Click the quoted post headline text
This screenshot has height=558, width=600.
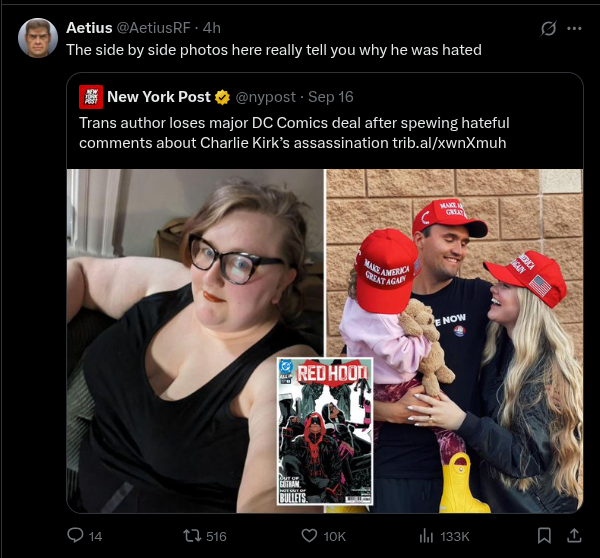pyautogui.click(x=294, y=133)
